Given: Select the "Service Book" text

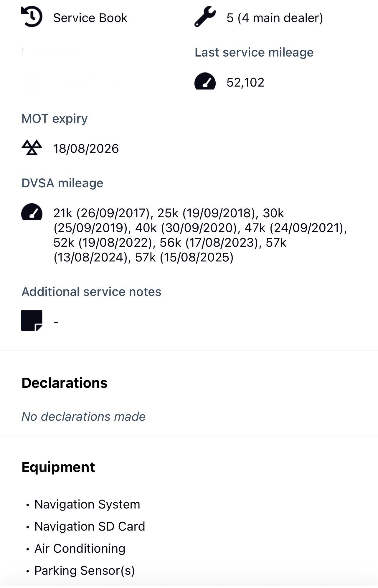Looking at the screenshot, I should 90,18.
